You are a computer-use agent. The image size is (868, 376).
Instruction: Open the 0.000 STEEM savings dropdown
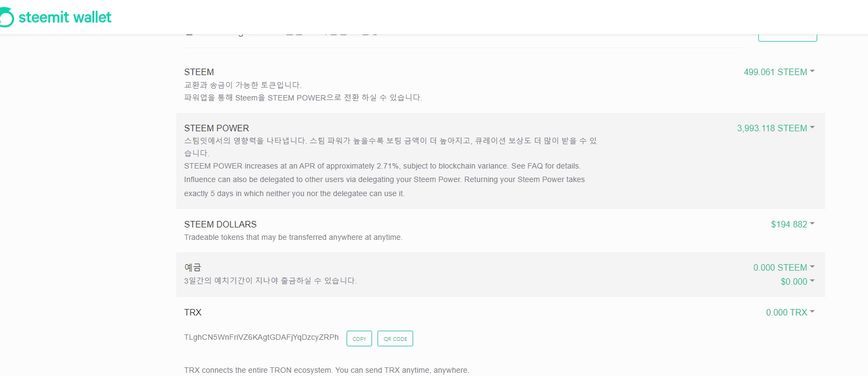784,267
